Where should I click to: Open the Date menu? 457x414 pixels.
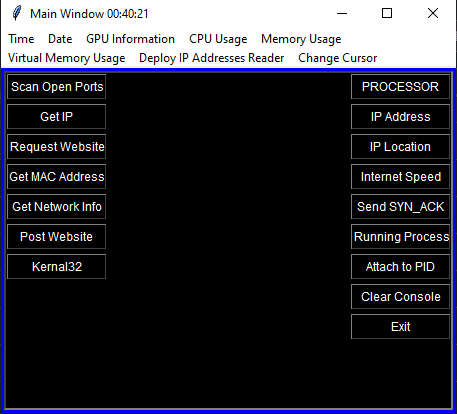pyautogui.click(x=60, y=39)
